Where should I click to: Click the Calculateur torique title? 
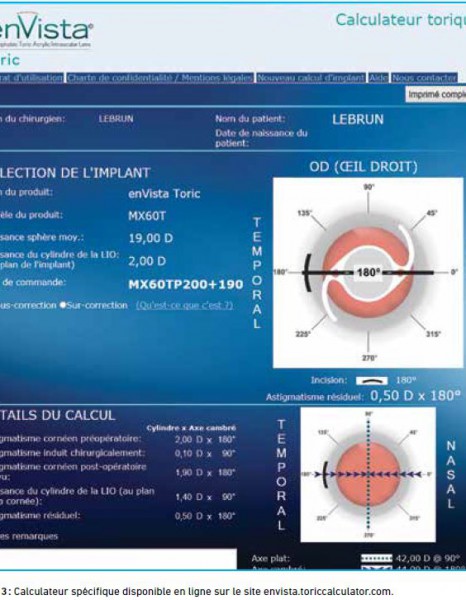[401, 20]
